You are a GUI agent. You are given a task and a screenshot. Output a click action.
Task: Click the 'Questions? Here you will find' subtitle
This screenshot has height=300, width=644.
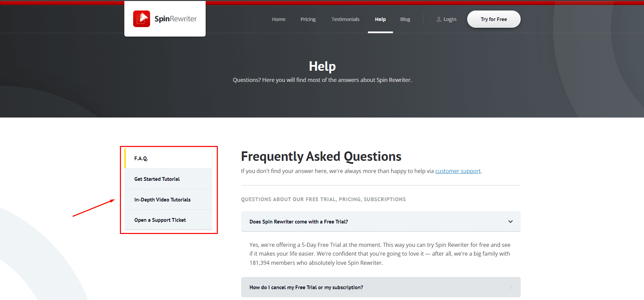click(x=322, y=80)
